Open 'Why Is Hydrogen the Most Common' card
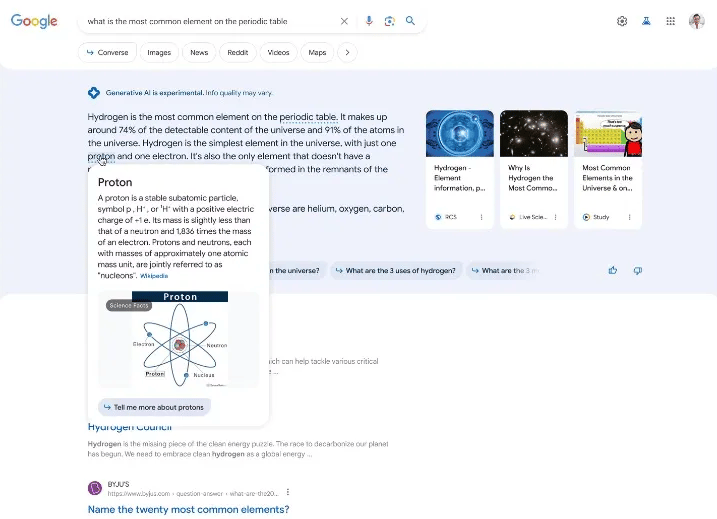 click(534, 169)
